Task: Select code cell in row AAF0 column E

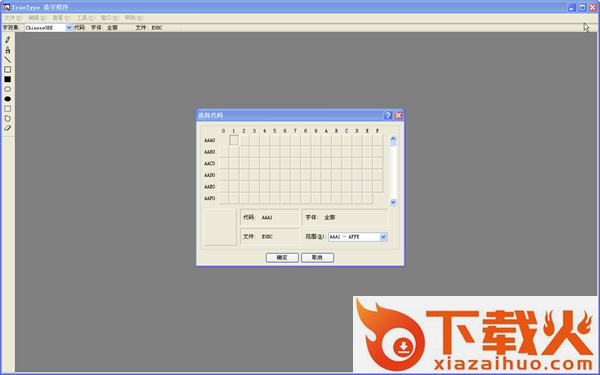Action: pyautogui.click(x=367, y=198)
